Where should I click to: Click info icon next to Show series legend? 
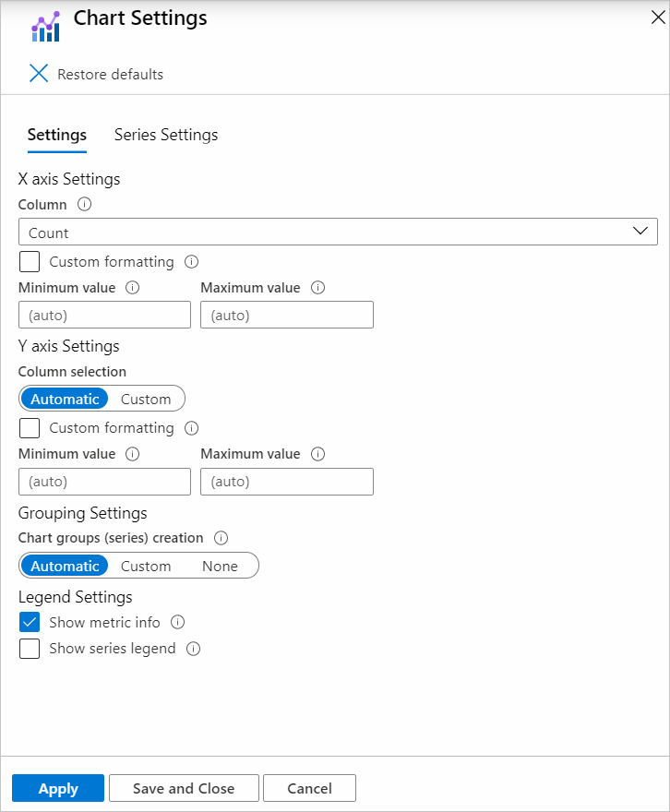pyautogui.click(x=194, y=649)
